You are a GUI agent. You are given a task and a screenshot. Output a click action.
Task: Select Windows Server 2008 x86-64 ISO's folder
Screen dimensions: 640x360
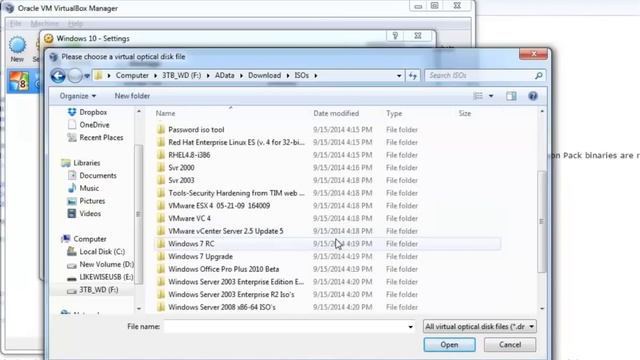coord(222,307)
